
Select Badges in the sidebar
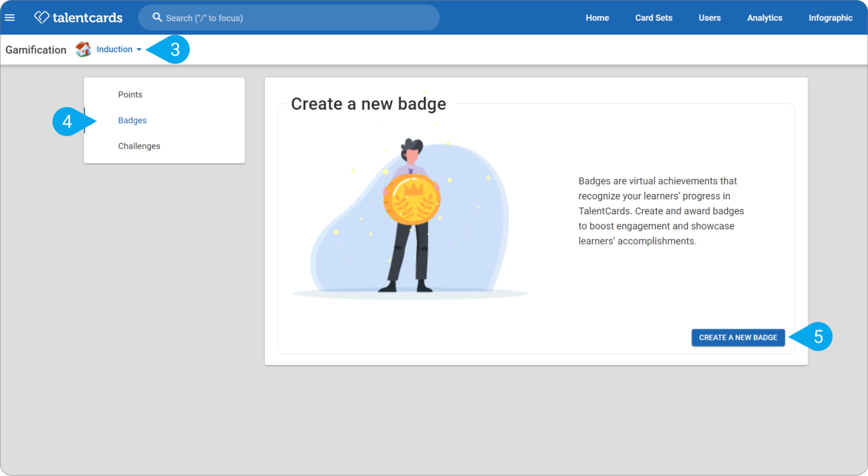[132, 120]
